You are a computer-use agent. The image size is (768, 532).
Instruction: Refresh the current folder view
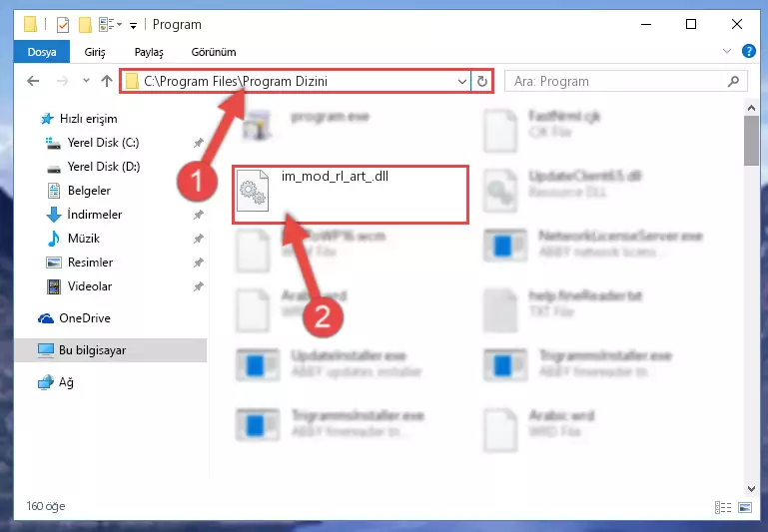pos(482,81)
